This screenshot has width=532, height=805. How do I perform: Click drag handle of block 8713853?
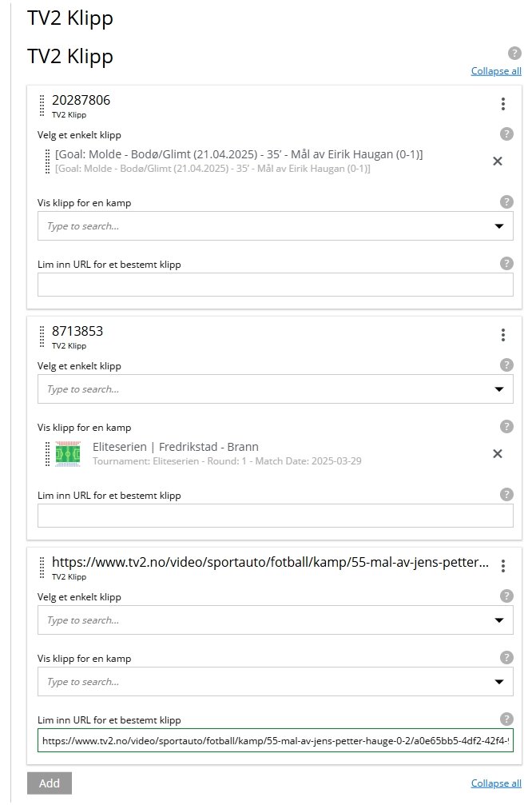(42, 337)
